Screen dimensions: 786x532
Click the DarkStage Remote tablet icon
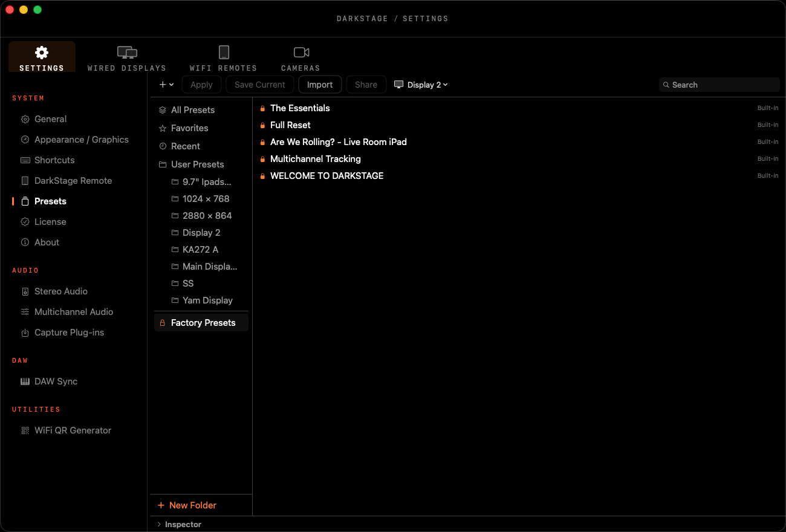25,181
